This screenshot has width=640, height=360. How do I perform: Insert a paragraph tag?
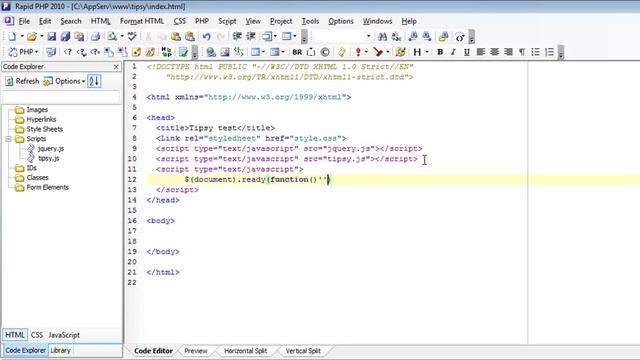click(x=522, y=52)
